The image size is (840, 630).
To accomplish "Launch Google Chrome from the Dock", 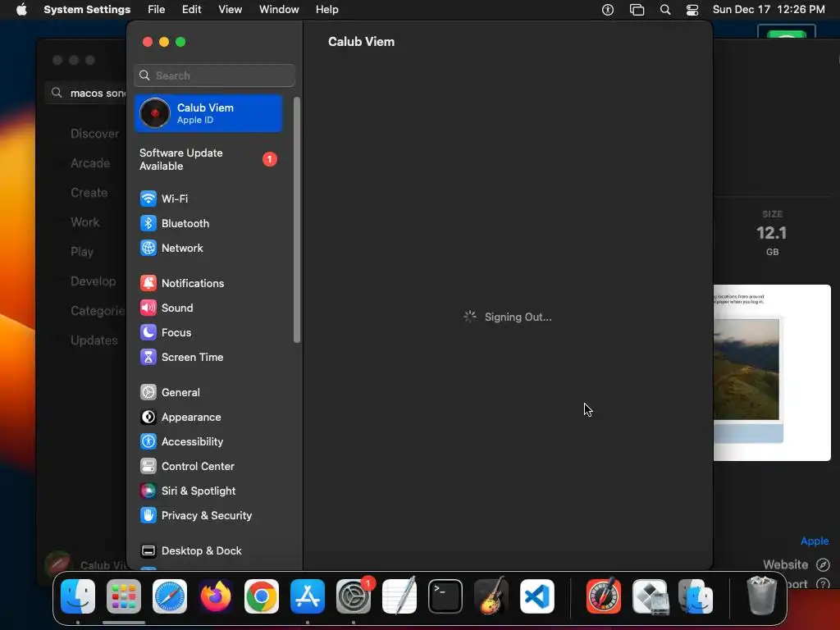I will pyautogui.click(x=262, y=596).
